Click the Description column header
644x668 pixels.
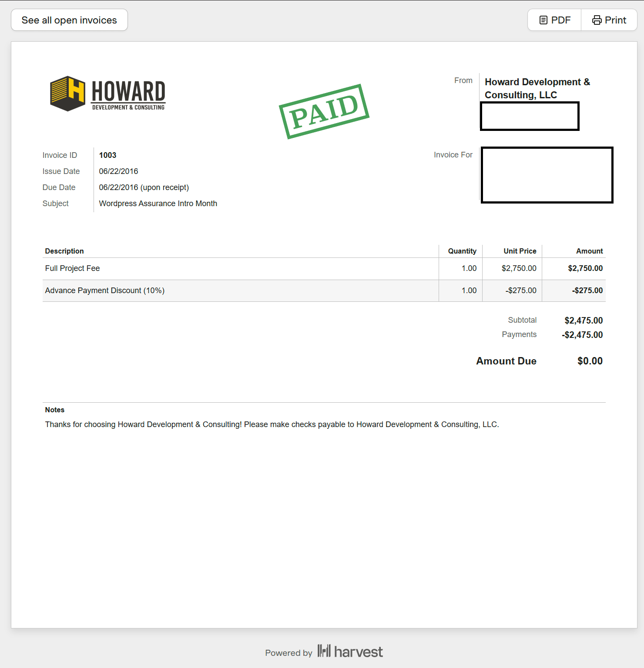coord(64,251)
